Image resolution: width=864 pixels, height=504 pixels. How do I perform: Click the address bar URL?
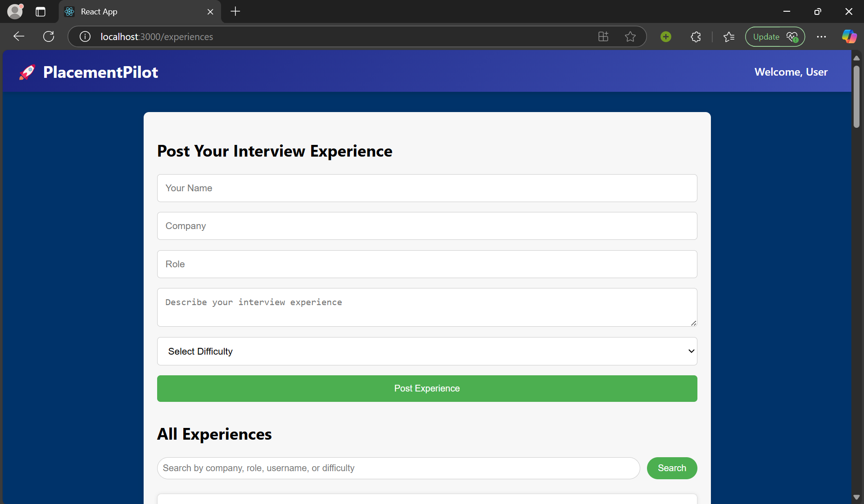click(157, 36)
